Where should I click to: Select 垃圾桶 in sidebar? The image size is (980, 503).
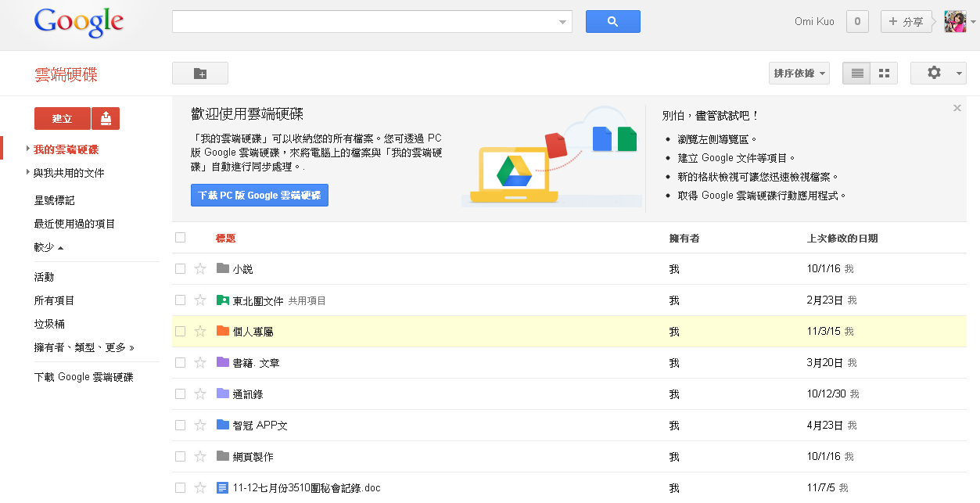pos(49,324)
